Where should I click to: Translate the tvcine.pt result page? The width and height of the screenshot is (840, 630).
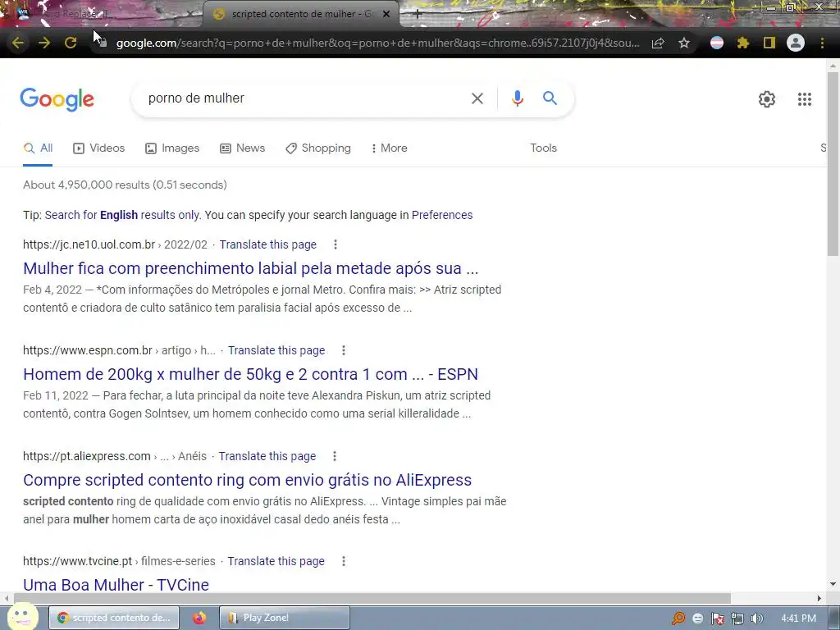[276, 561]
